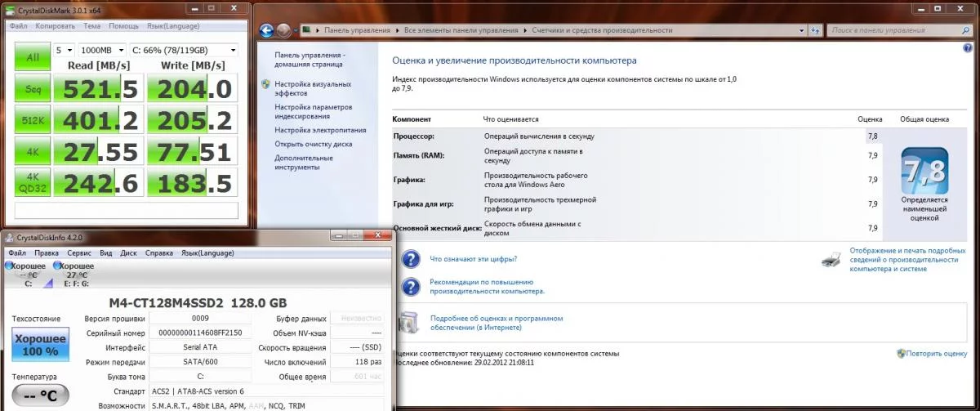The image size is (980, 411).
Task: Launch the 4K QD32 test
Action: tap(32, 182)
